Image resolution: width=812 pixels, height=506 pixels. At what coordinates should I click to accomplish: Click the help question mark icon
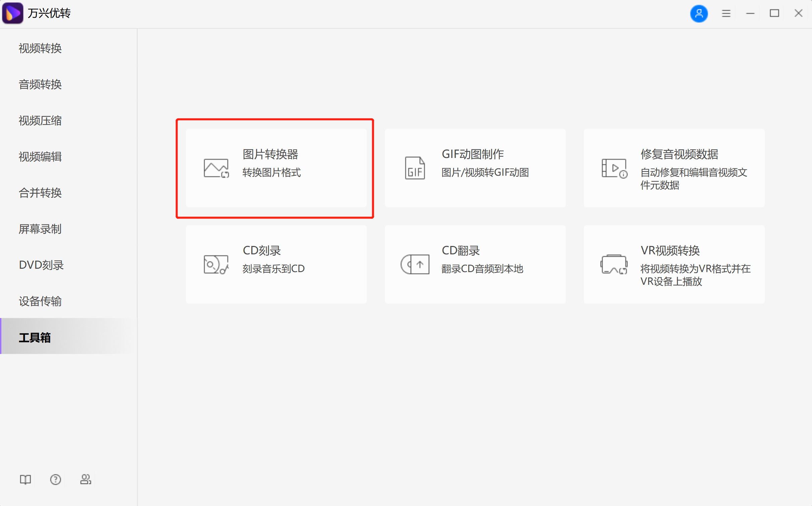click(55, 480)
